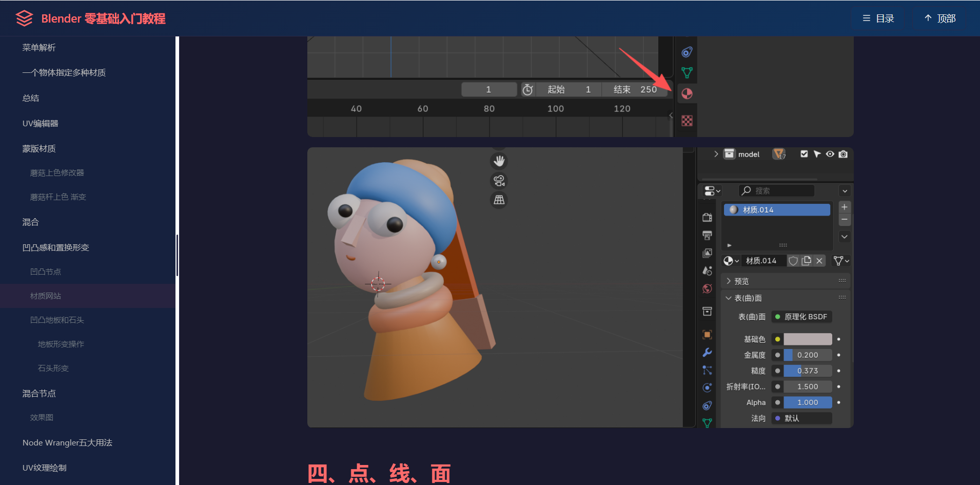The image size is (980, 485).
Task: Open the 原理化 BSDF shader selector
Action: (801, 317)
